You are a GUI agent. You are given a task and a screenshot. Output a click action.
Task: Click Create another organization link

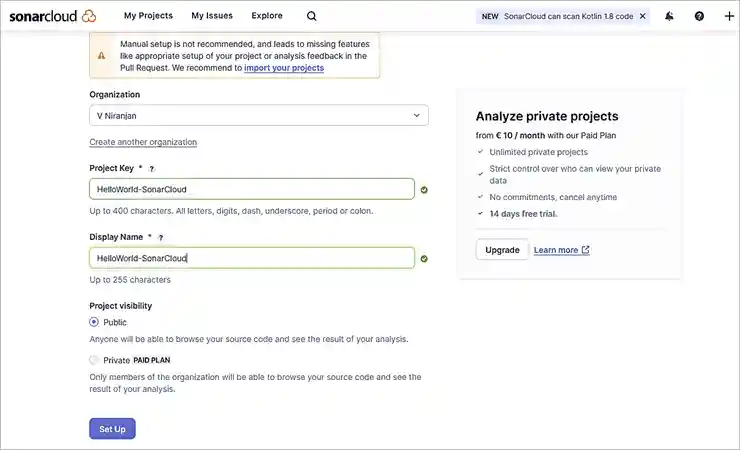[x=143, y=142]
